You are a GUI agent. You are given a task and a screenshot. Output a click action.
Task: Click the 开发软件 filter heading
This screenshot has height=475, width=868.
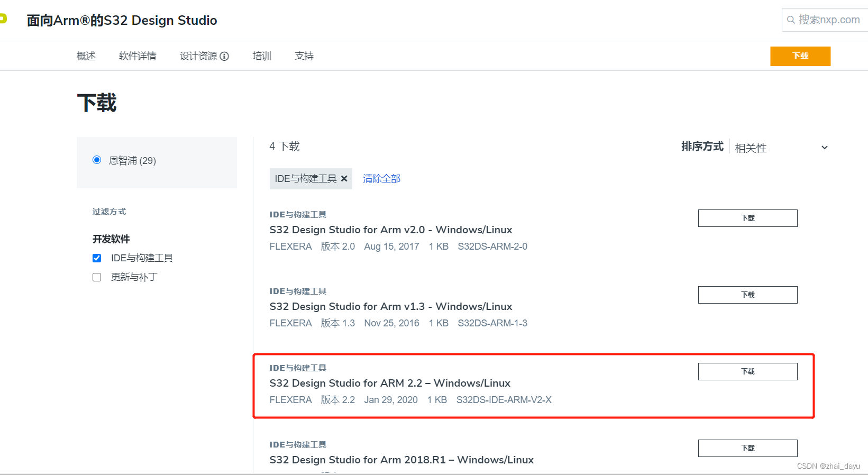tap(111, 239)
